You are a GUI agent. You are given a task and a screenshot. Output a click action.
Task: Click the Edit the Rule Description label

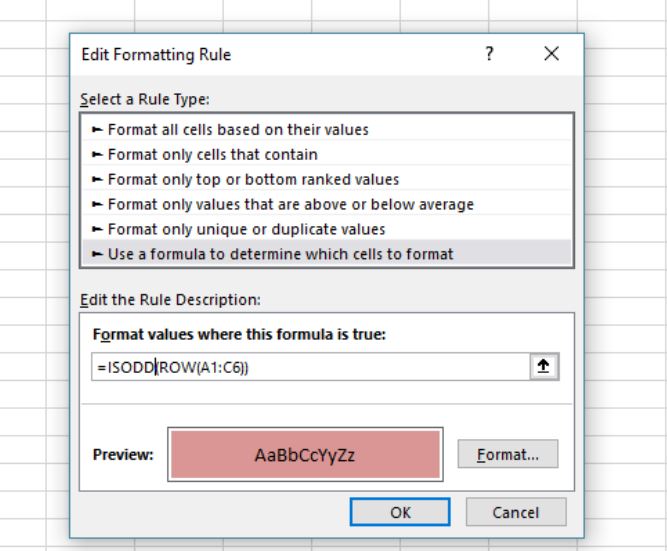[x=170, y=300]
